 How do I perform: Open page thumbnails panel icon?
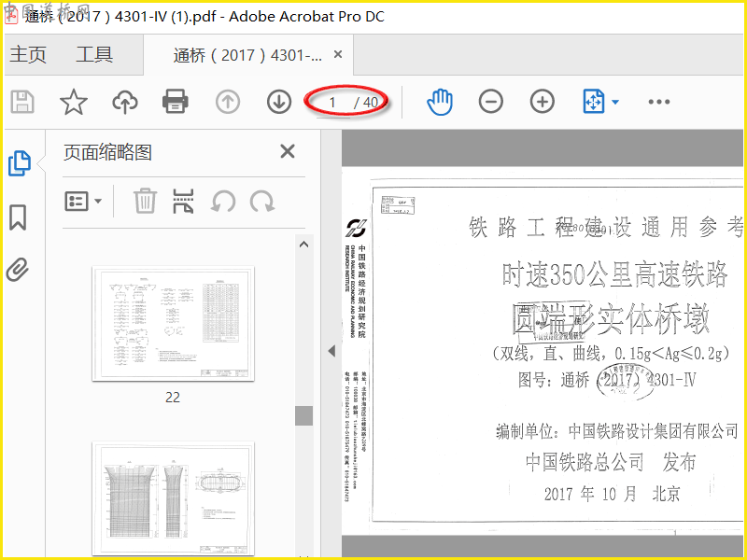click(x=20, y=163)
